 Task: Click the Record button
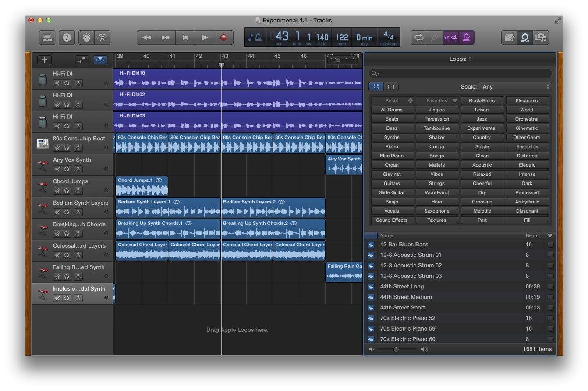click(x=223, y=38)
